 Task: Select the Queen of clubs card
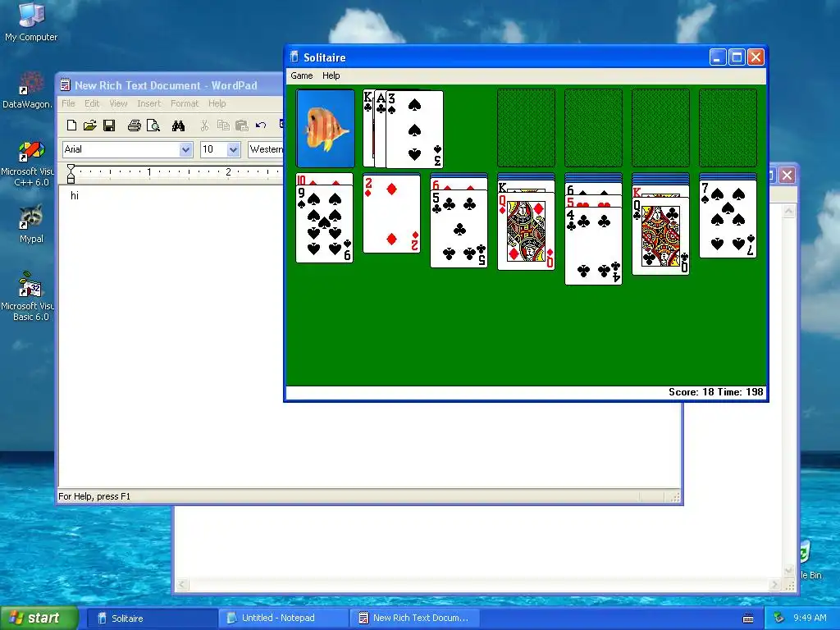tap(660, 236)
